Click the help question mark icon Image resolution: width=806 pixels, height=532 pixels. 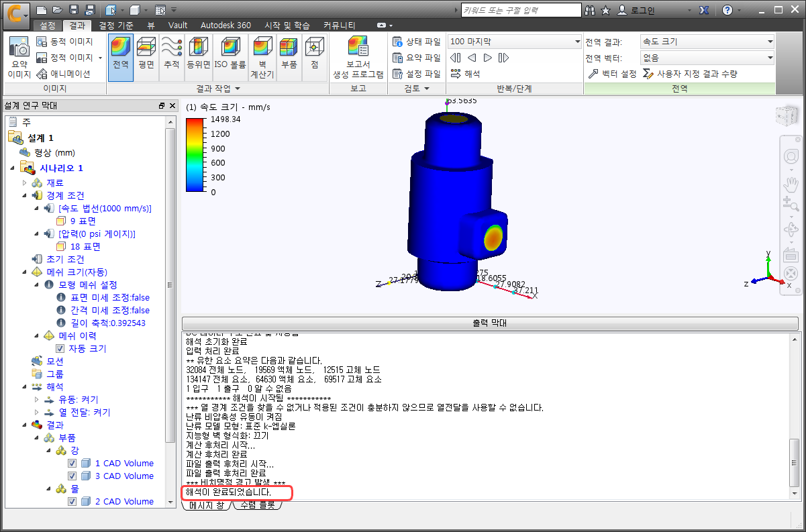tap(727, 10)
